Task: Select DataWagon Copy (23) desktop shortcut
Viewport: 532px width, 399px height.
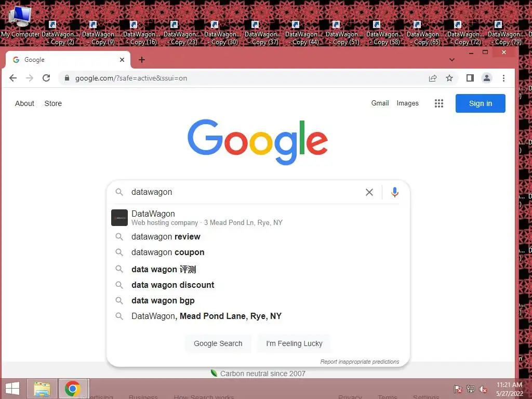Action: (182, 33)
